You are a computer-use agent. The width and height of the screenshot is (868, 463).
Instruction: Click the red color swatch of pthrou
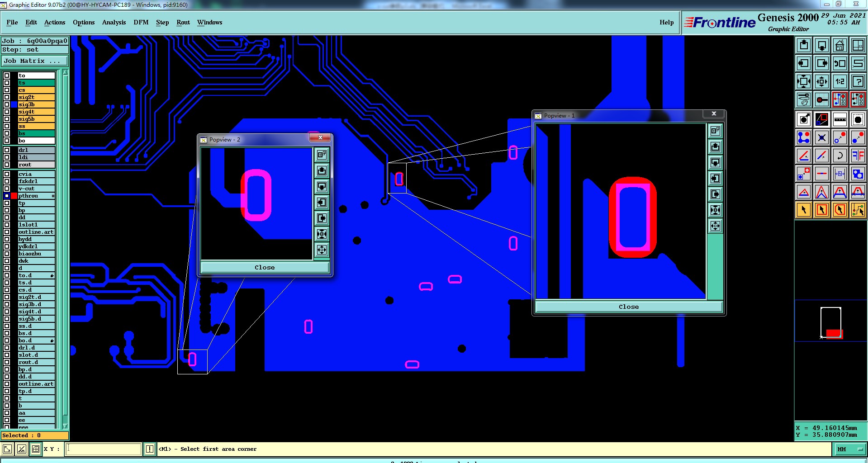tap(14, 196)
